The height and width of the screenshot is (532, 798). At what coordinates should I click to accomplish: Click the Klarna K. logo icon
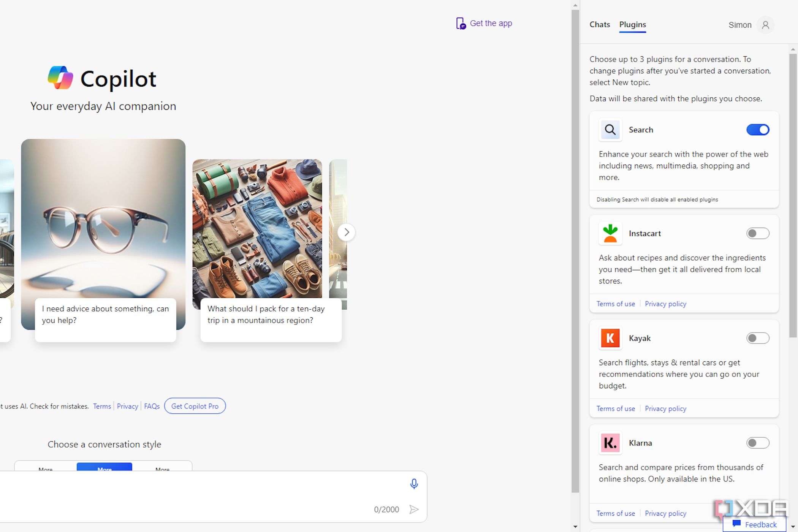click(x=610, y=443)
